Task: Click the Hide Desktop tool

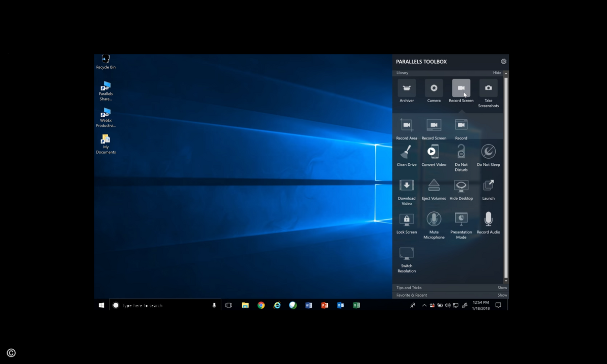Action: coord(461,189)
